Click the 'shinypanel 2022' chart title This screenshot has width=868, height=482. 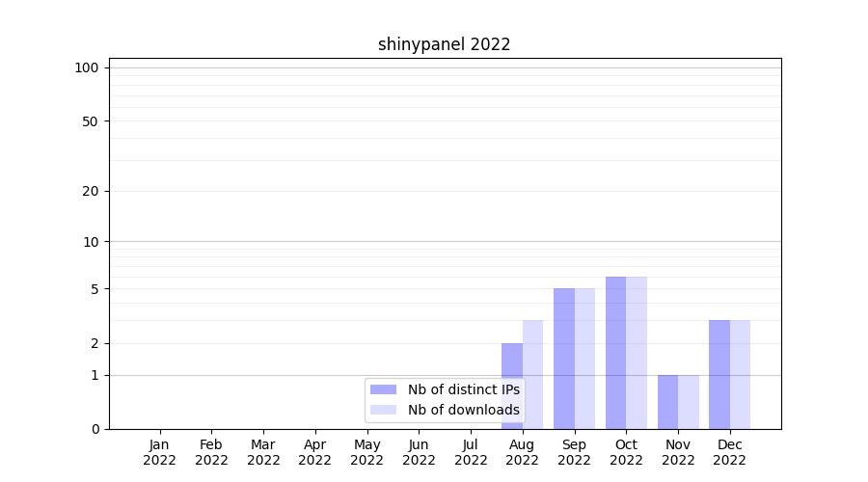[444, 44]
